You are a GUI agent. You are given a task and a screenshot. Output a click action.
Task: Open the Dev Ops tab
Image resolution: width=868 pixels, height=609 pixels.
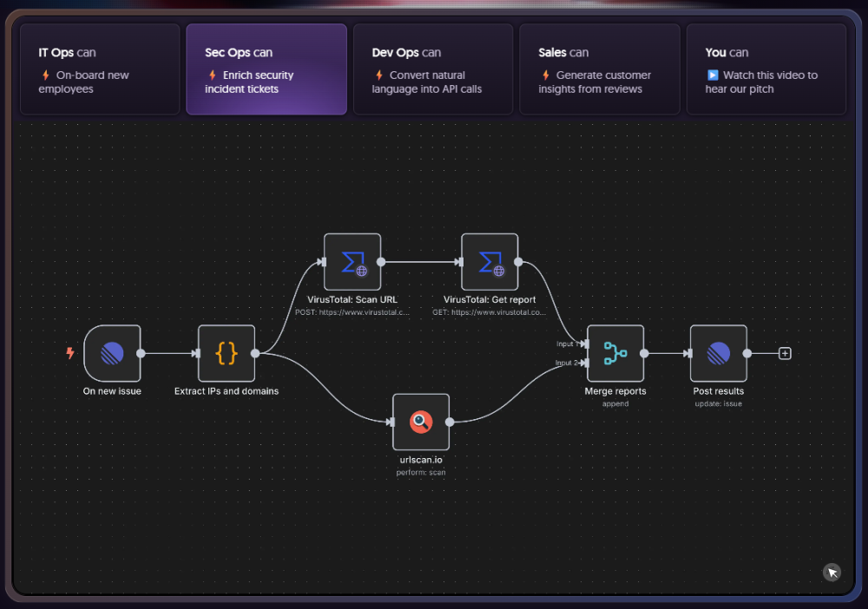[x=433, y=69]
